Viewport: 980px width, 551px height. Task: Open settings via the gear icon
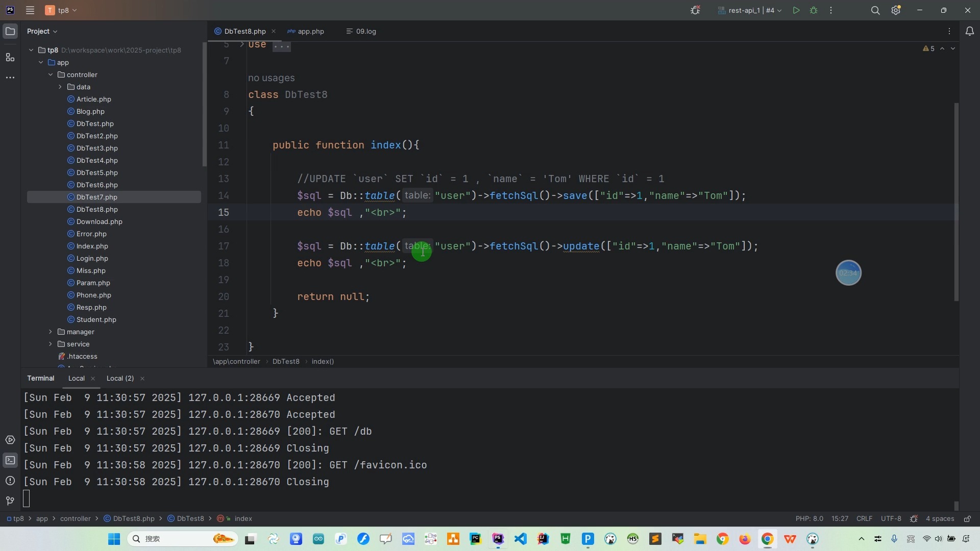pyautogui.click(x=896, y=10)
